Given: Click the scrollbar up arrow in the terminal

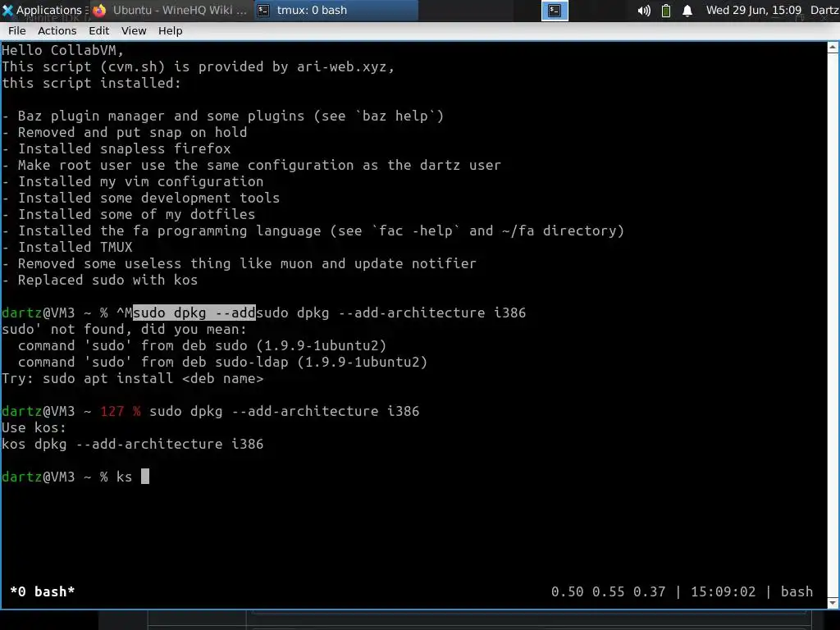Looking at the screenshot, I should click(x=833, y=48).
